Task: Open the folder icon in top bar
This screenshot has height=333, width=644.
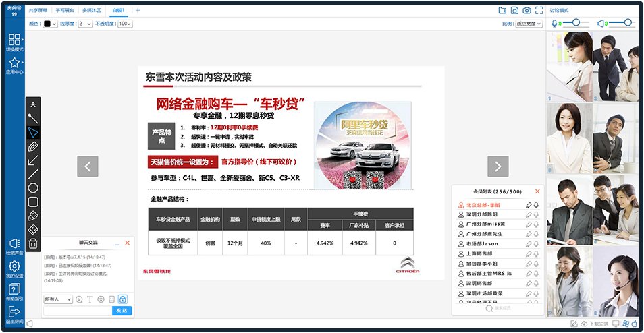Action: 502,11
